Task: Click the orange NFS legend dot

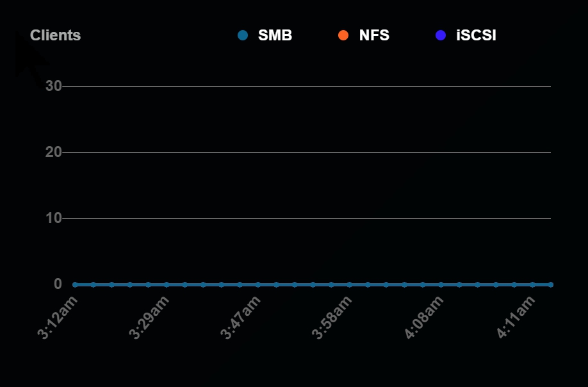Action: 343,36
